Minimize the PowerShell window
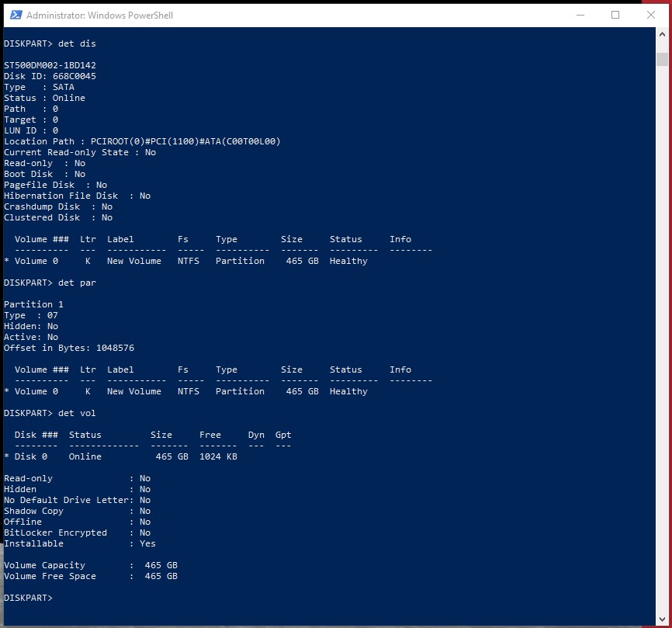The width and height of the screenshot is (672, 628). point(580,15)
